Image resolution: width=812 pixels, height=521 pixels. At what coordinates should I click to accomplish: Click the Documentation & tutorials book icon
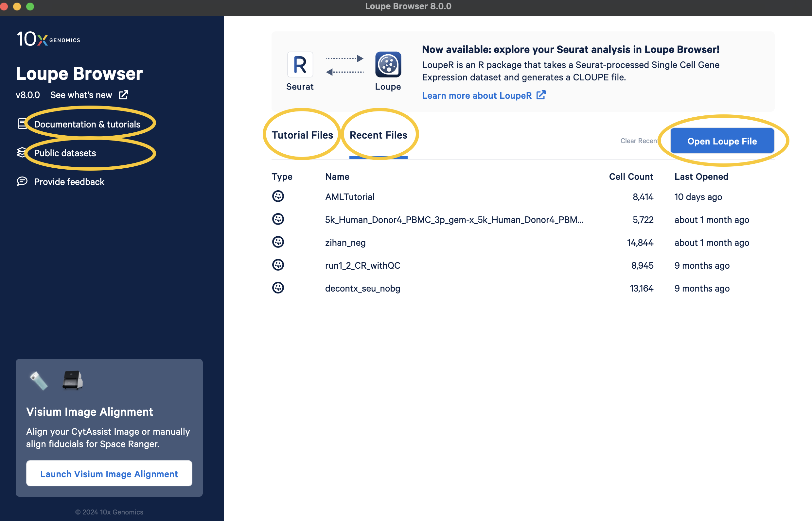[x=22, y=124]
